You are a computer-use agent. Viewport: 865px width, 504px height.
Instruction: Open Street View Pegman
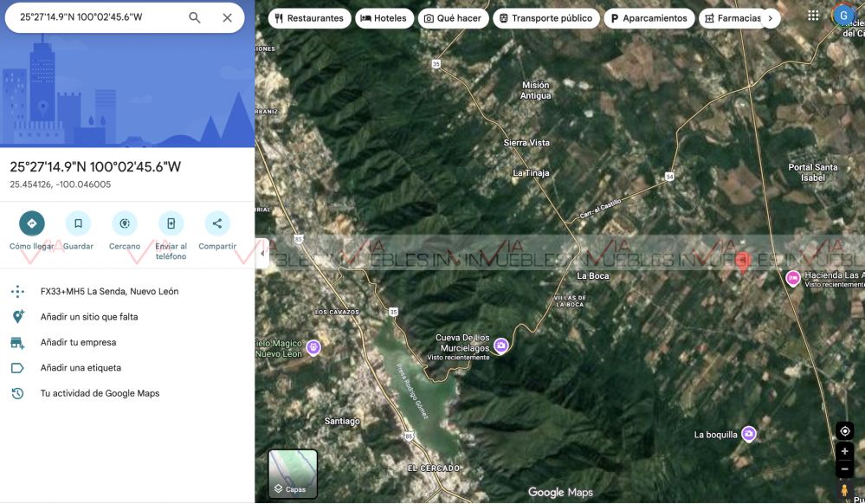[845, 490]
